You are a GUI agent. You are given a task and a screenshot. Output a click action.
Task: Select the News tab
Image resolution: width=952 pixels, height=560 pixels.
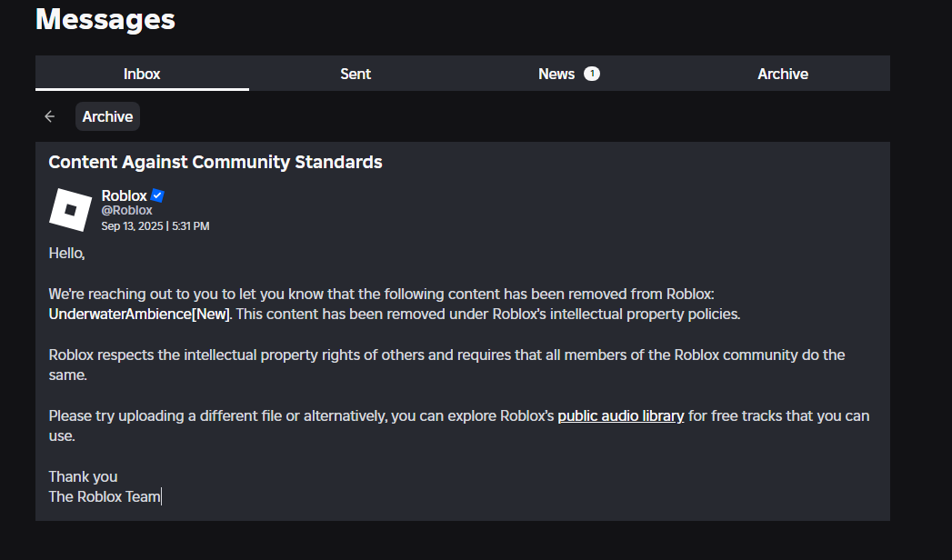point(569,74)
